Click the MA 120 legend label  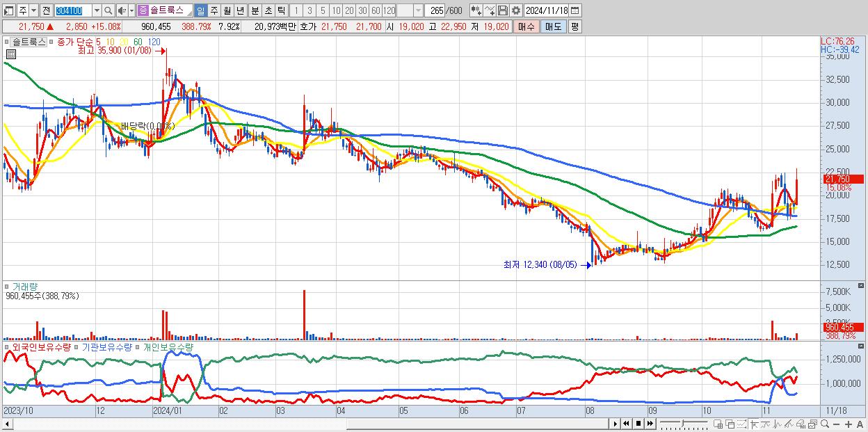pyautogui.click(x=154, y=42)
